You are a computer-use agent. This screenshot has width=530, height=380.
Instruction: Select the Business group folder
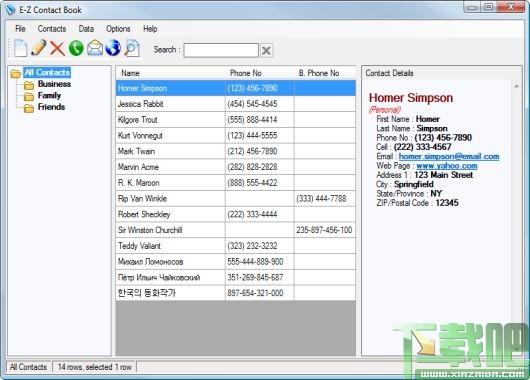click(x=54, y=84)
